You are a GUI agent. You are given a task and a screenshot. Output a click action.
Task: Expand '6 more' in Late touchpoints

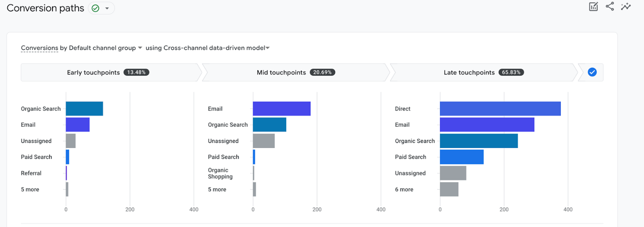(404, 189)
